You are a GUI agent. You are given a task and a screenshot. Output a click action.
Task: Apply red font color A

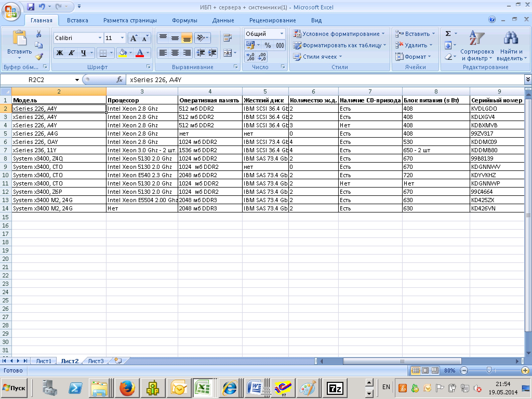[140, 53]
